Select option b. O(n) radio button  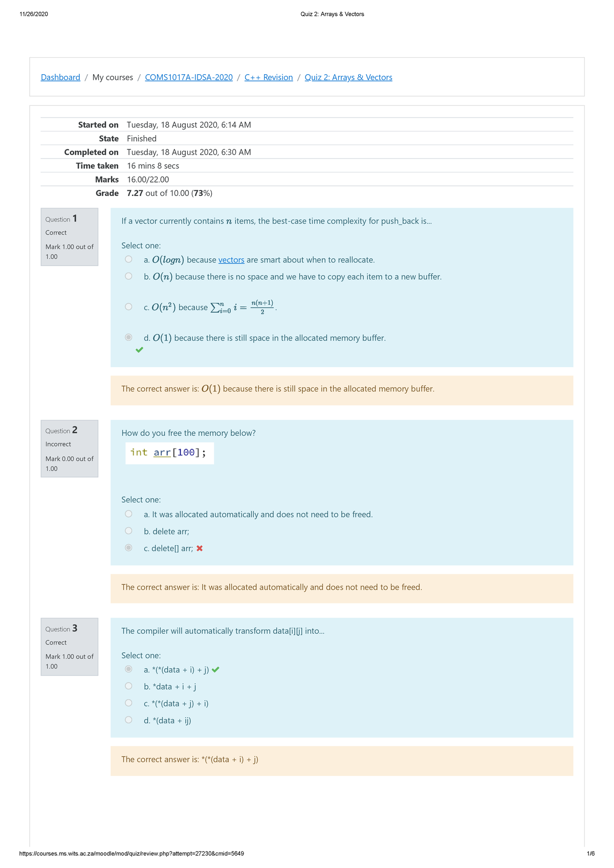128,276
